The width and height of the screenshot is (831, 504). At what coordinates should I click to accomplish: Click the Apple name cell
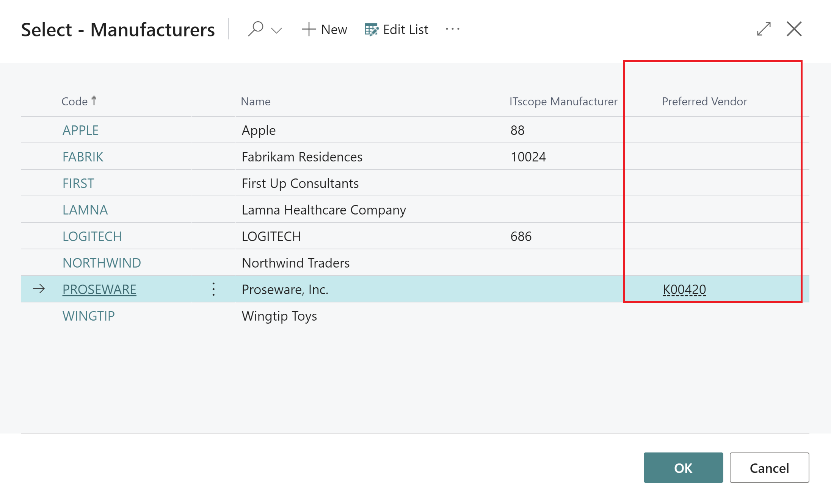259,130
